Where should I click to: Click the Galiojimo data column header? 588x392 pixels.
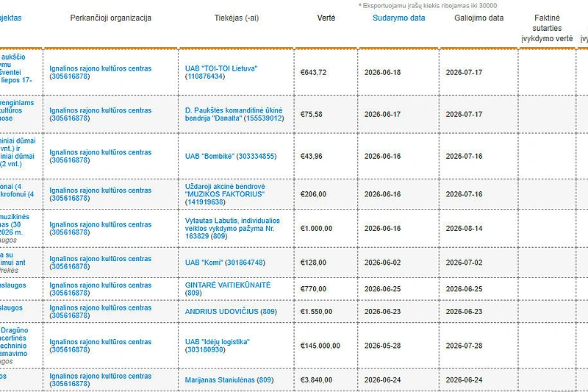(x=479, y=18)
